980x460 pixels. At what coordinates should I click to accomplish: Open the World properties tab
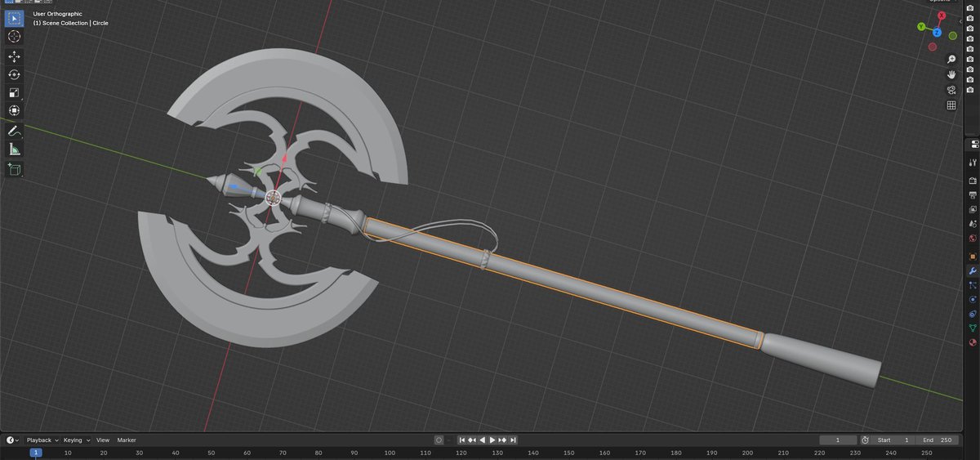coord(973,239)
